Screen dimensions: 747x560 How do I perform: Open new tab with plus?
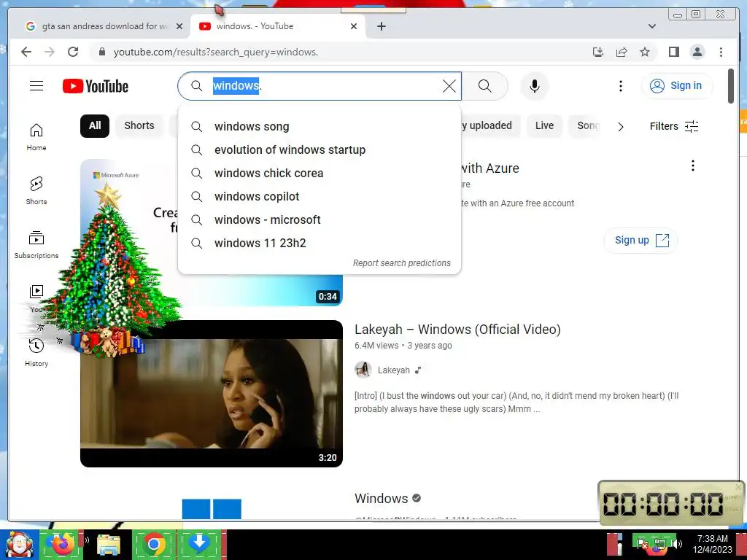click(381, 26)
